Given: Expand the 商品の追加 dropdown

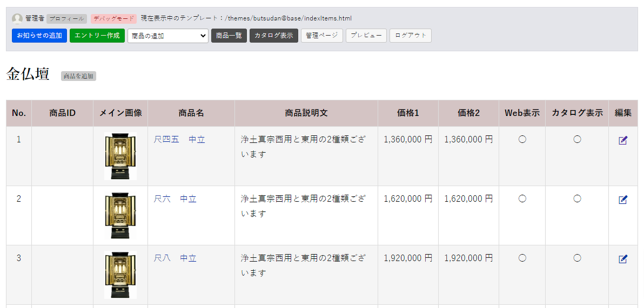Looking at the screenshot, I should click(x=167, y=36).
